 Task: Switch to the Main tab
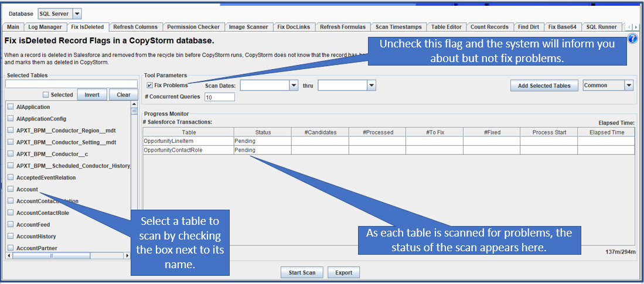tap(13, 27)
